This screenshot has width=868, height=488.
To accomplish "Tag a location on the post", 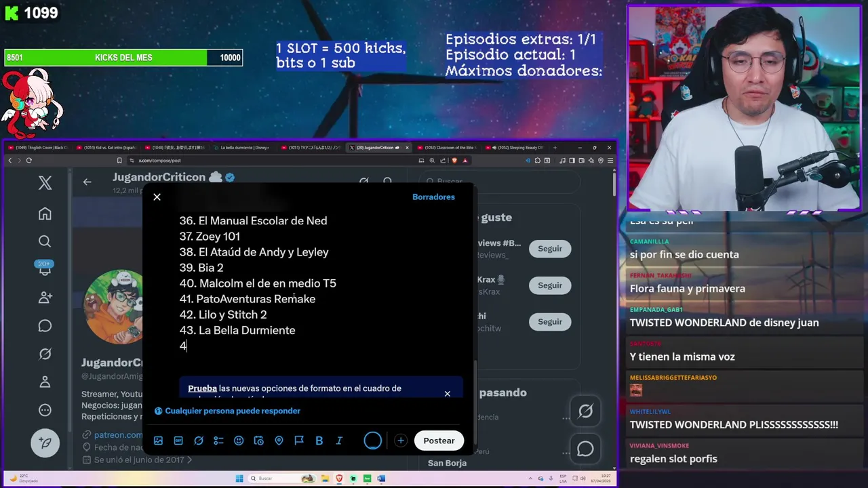I will [279, 441].
